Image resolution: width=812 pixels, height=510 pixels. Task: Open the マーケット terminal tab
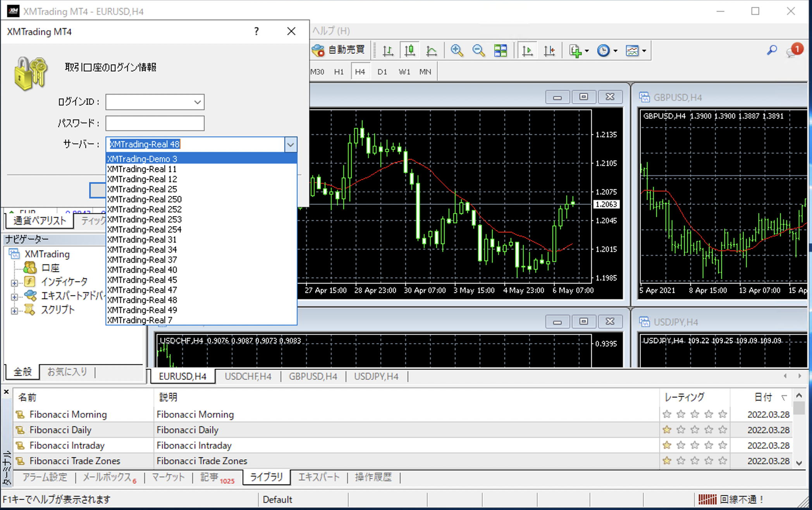point(168,477)
